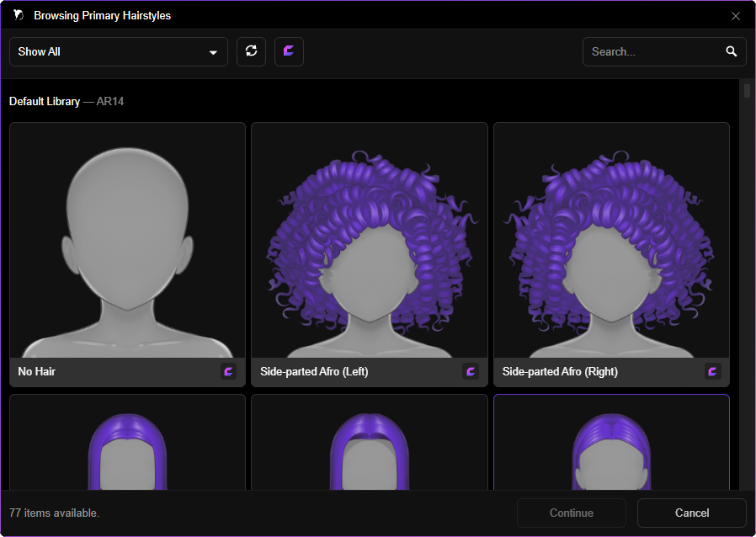Click the vertical scrollbar thumb
Screen dimensions: 756x537
pos(747,91)
